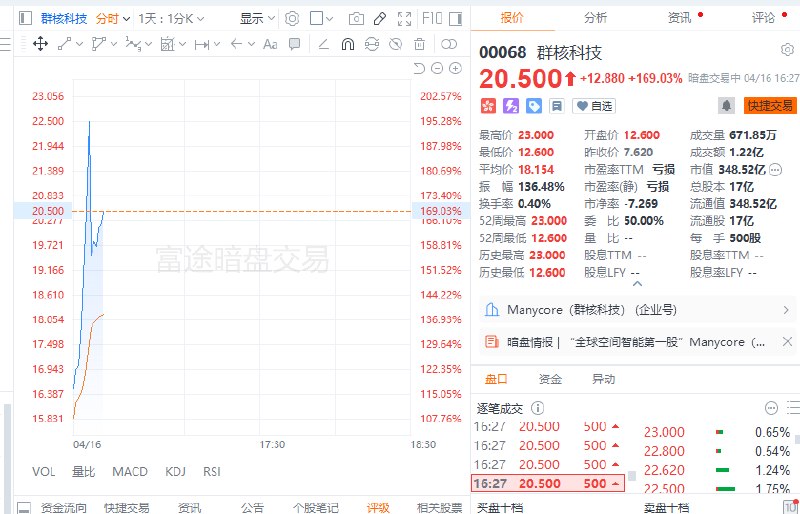Toggle magnet snap mode
The width and height of the screenshot is (800, 514).
[x=347, y=44]
